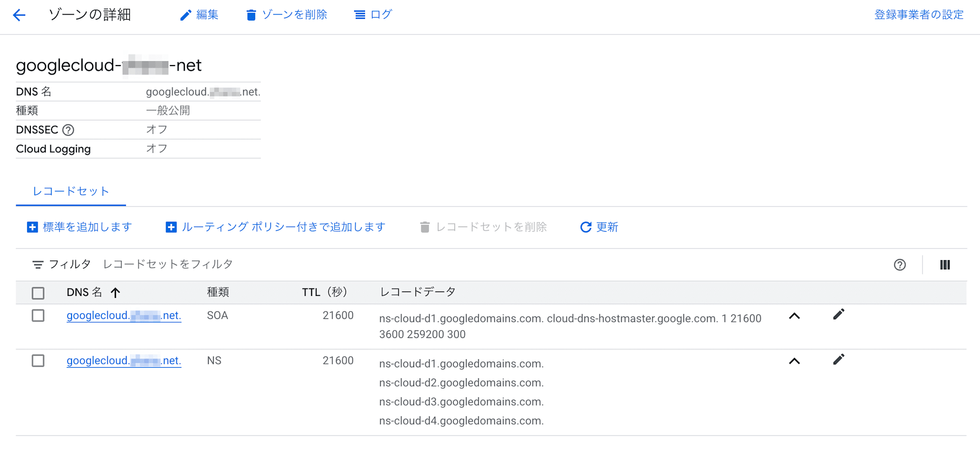Click the 種類 column header
The height and width of the screenshot is (455, 980).
click(218, 292)
